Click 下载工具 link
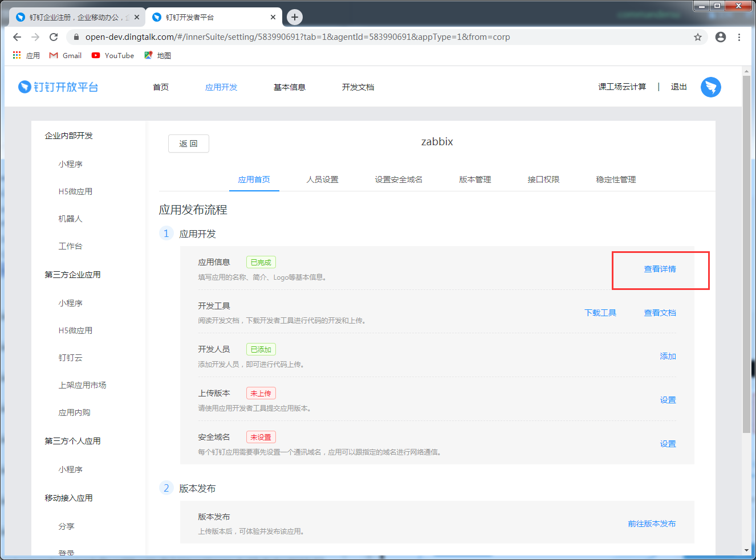This screenshot has height=560, width=756. [x=600, y=313]
